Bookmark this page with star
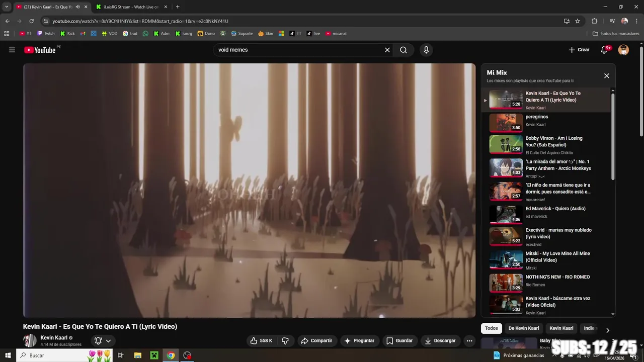 (x=578, y=21)
